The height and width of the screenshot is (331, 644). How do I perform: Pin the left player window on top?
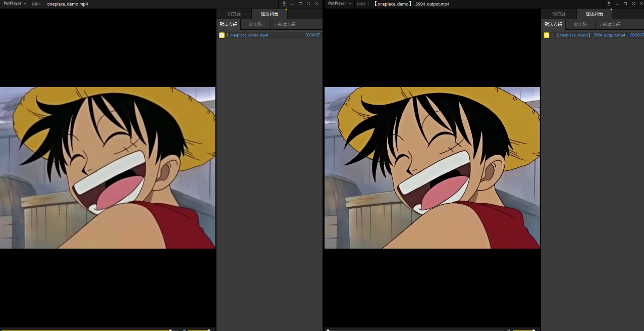pos(284,4)
